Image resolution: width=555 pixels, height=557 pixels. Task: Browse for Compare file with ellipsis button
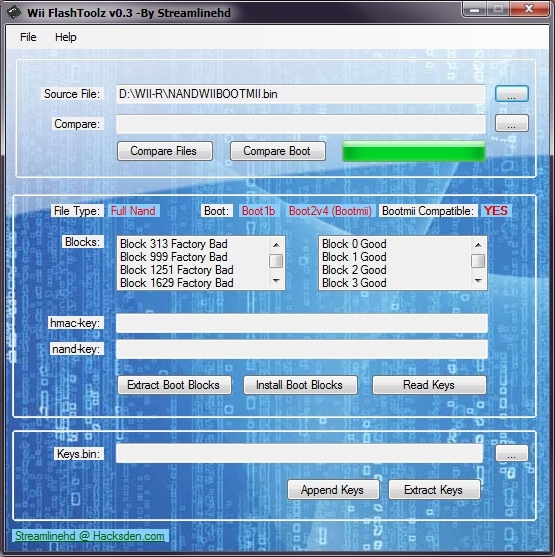pos(512,123)
